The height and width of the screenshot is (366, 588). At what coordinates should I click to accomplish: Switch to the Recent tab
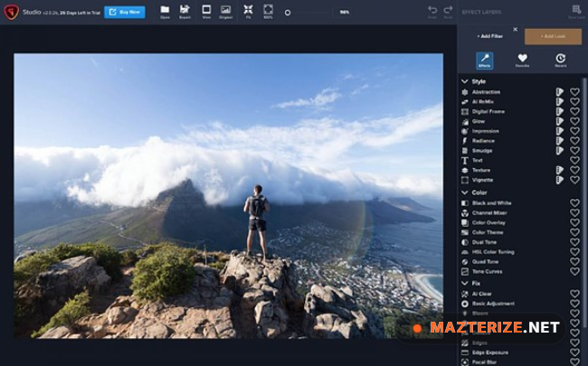560,61
